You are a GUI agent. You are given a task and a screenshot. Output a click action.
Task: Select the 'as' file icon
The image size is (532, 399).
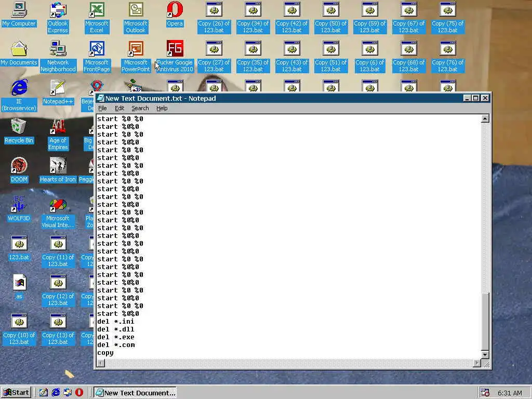click(x=19, y=287)
